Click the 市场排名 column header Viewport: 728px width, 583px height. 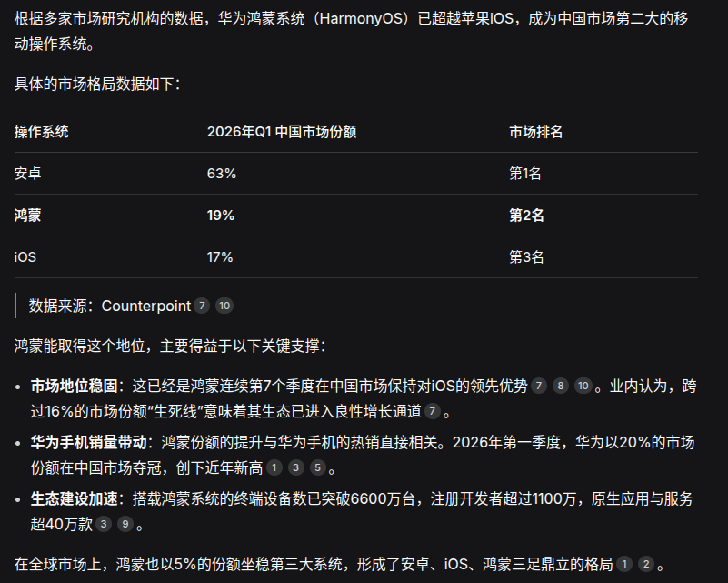(536, 132)
